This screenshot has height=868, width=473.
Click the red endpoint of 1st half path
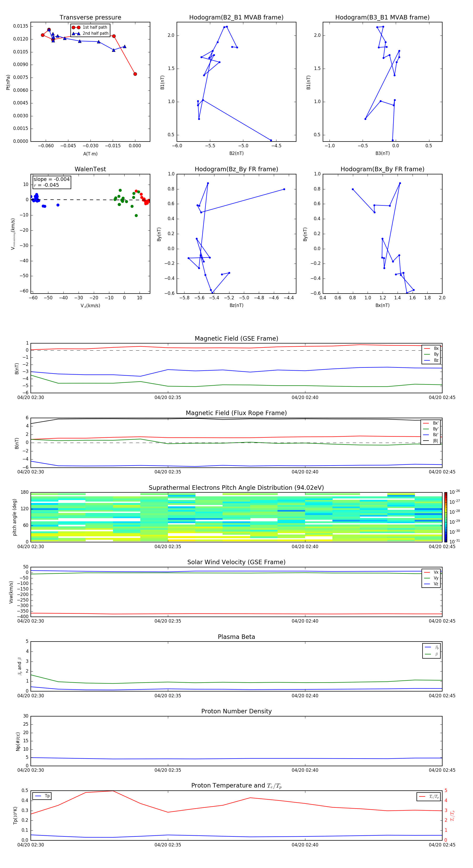135,74
